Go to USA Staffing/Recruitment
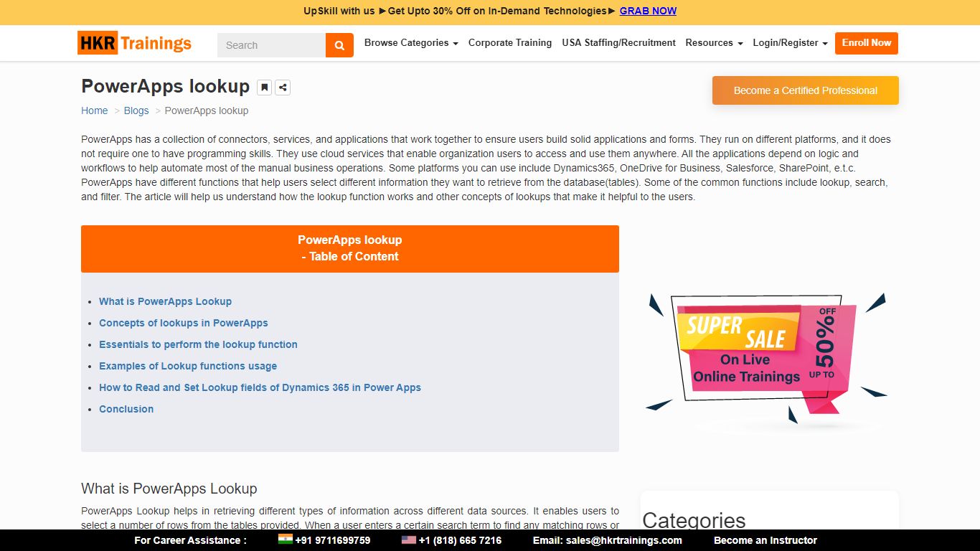 (x=618, y=43)
